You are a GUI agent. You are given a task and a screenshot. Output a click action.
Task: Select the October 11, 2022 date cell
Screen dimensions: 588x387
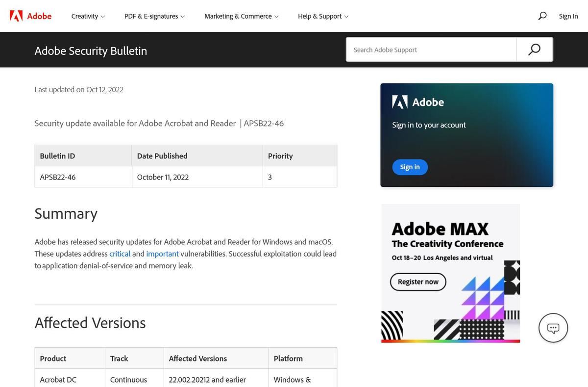tap(197, 177)
